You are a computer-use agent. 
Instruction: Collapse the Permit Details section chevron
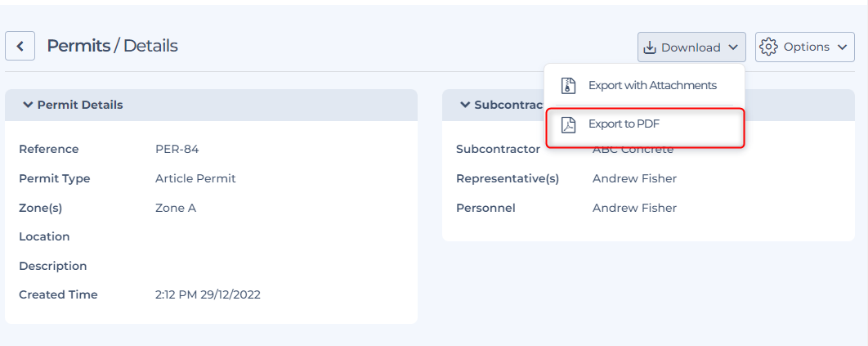point(28,105)
